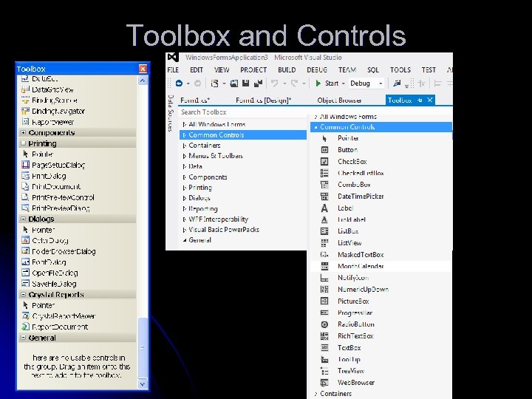Pick the PictureBox control icon
The width and height of the screenshot is (532, 399).
point(324,301)
